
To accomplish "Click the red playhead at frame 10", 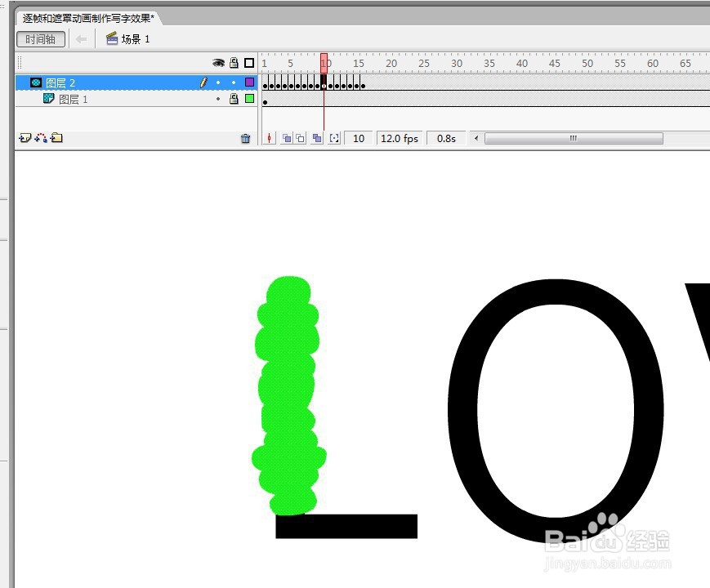I will coord(324,63).
